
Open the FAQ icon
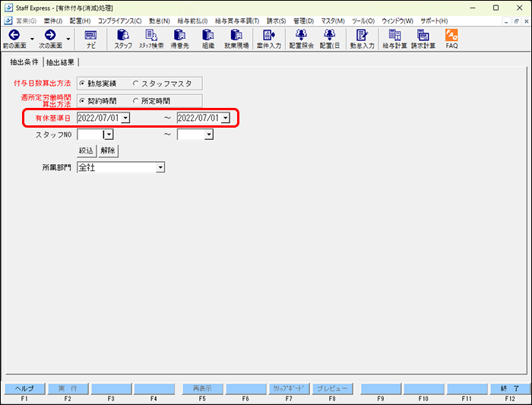451,38
